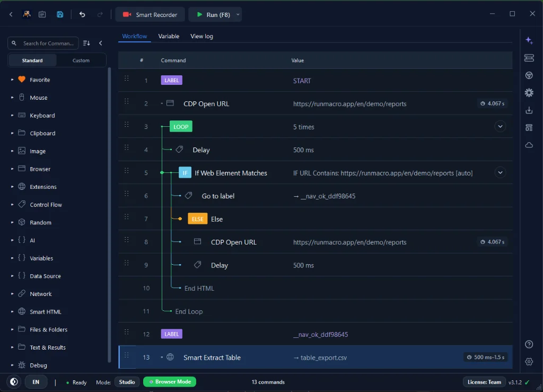This screenshot has width=543, height=392.
Task: Click the robot mascot icon in toolbar
Action: [x=27, y=14]
